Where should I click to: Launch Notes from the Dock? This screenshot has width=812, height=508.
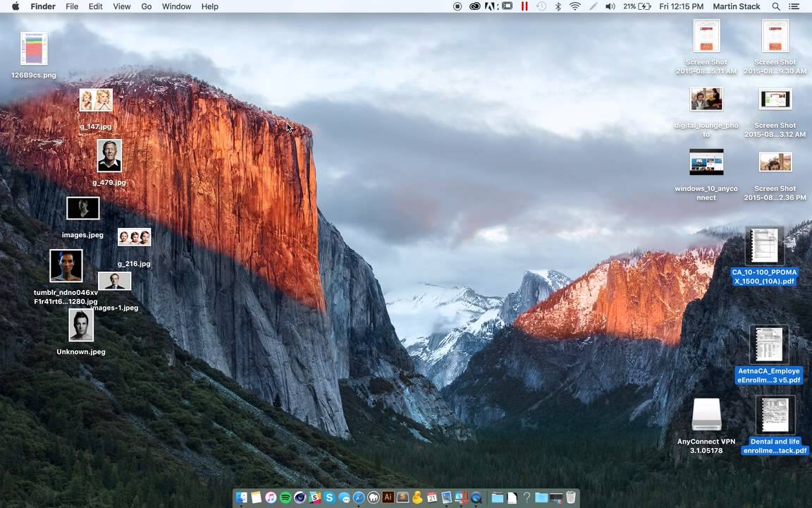click(256, 497)
